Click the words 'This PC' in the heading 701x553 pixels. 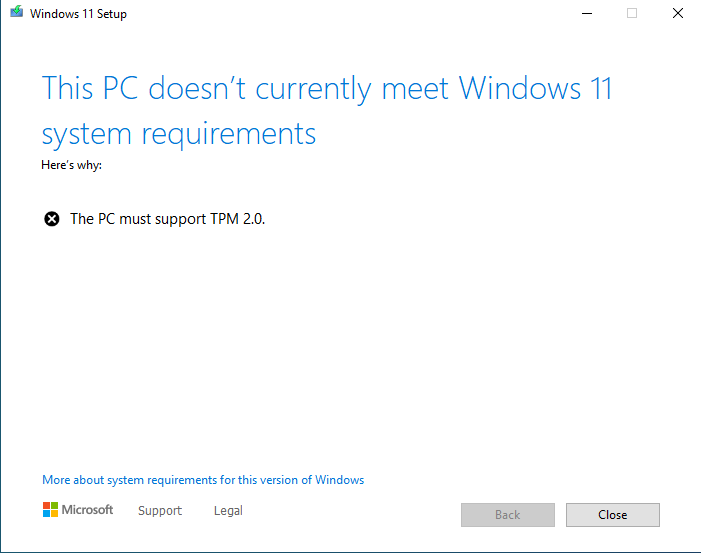click(x=90, y=88)
